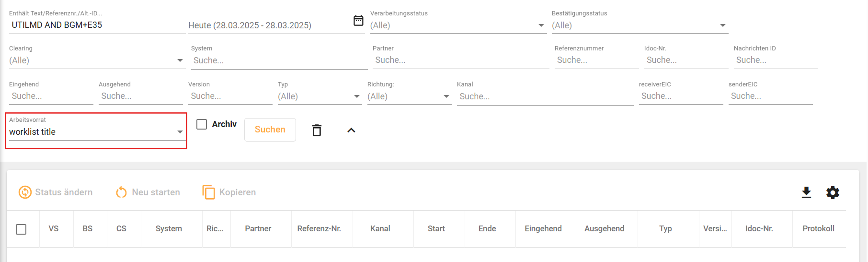Click the Neu starten restart icon

[121, 192]
